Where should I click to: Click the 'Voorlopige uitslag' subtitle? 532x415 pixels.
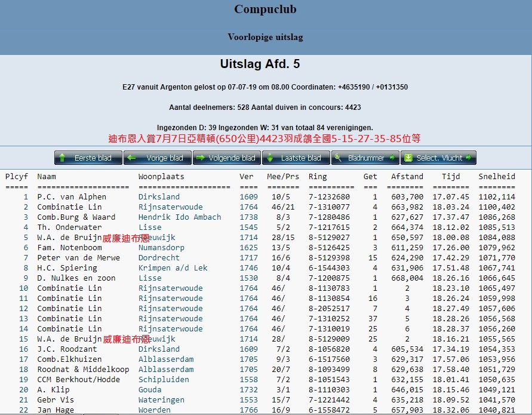(265, 37)
